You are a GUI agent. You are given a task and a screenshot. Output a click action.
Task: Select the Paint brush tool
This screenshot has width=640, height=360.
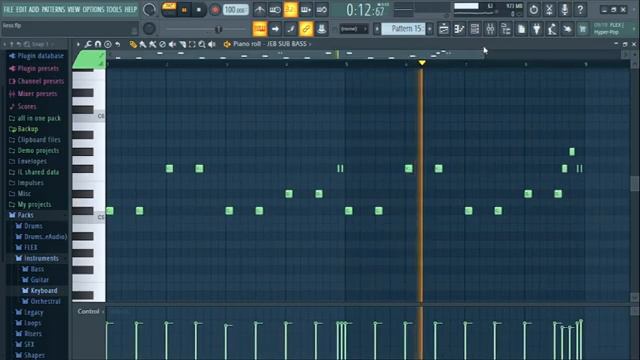point(143,44)
